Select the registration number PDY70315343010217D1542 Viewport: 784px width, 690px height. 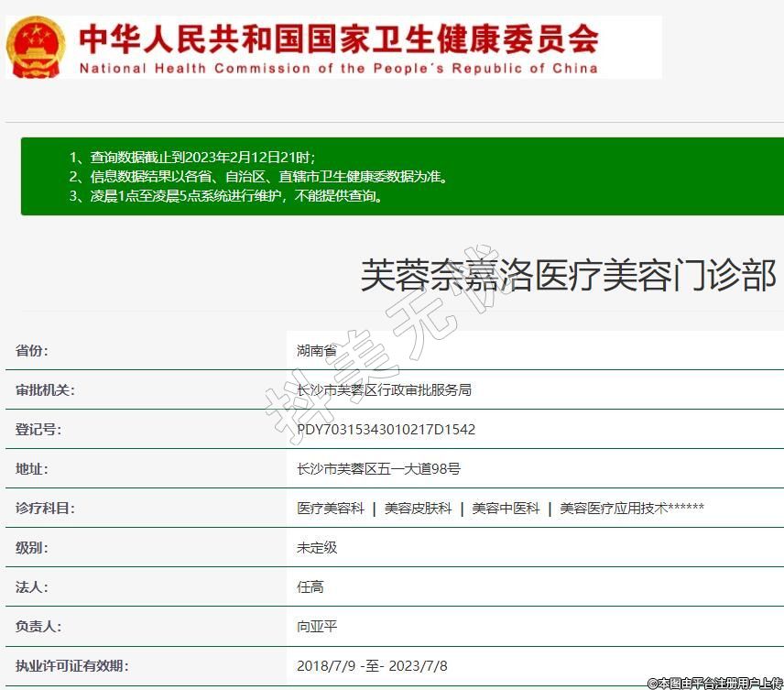click(386, 429)
